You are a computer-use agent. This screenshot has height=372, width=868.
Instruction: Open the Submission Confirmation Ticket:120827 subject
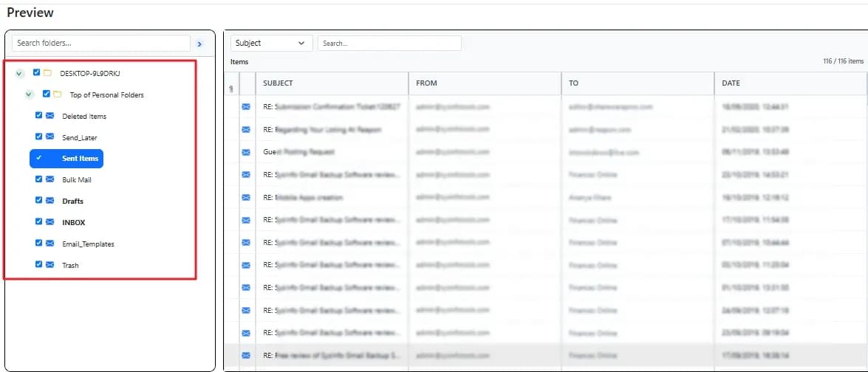pyautogui.click(x=332, y=107)
